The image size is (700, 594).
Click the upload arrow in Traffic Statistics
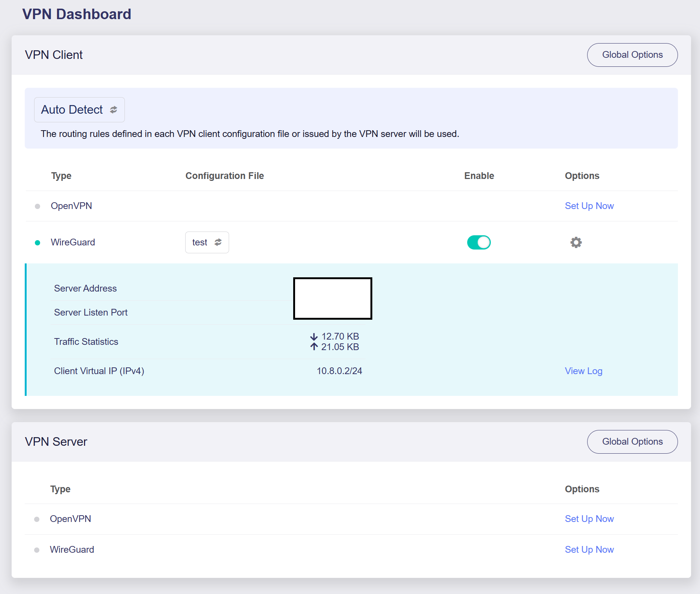[x=314, y=347]
